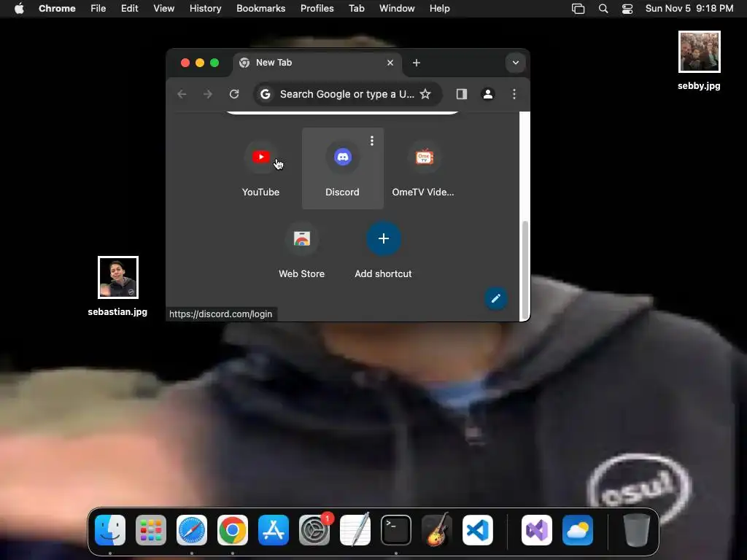Image resolution: width=747 pixels, height=560 pixels.
Task: Open the Web Store shortcut
Action: coord(301,250)
